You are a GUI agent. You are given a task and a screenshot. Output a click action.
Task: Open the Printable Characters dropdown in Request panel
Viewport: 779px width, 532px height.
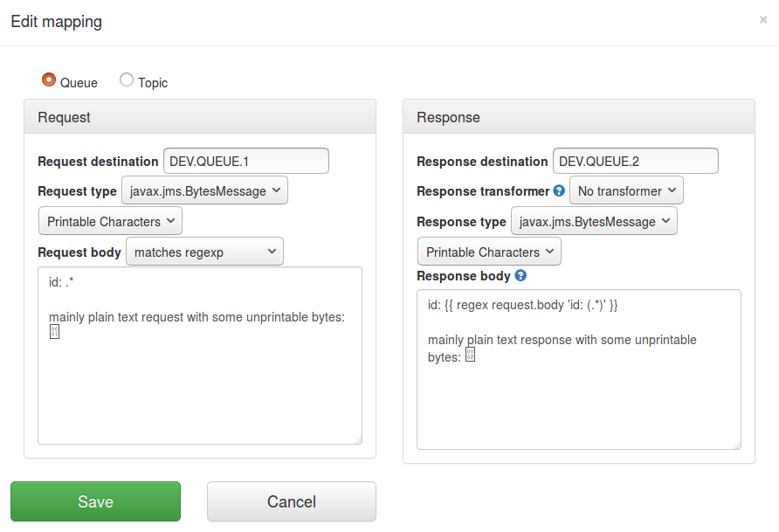[x=109, y=221]
